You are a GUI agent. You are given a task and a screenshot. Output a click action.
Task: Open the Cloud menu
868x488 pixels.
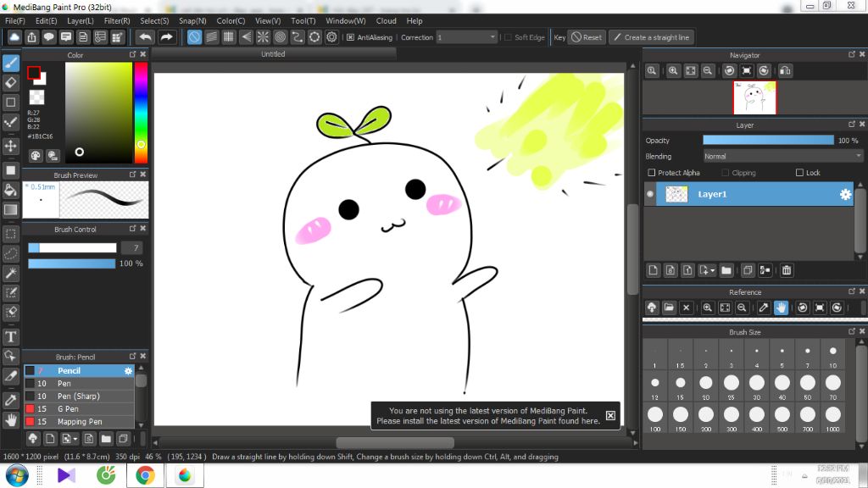pos(387,21)
